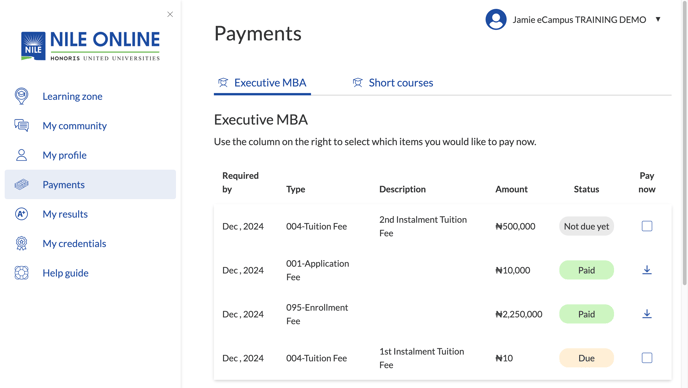Click graduation icon on Short courses tab
This screenshot has height=388, width=688.
click(358, 83)
